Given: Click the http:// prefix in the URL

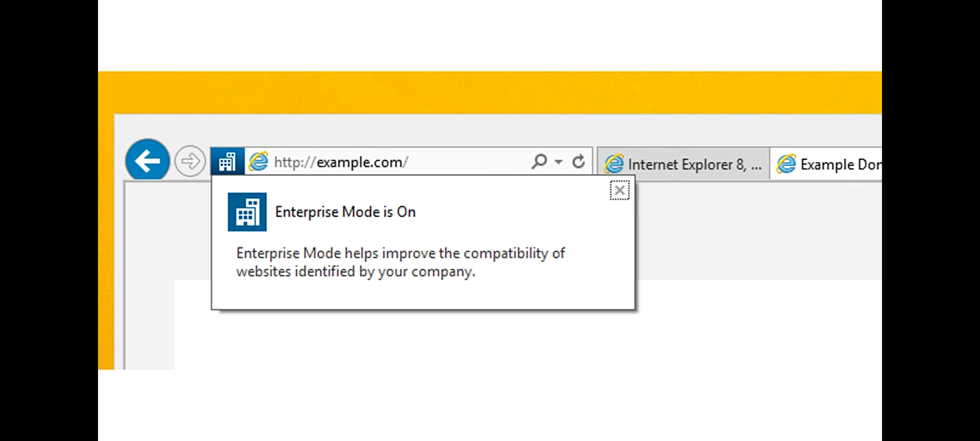Looking at the screenshot, I should (294, 163).
